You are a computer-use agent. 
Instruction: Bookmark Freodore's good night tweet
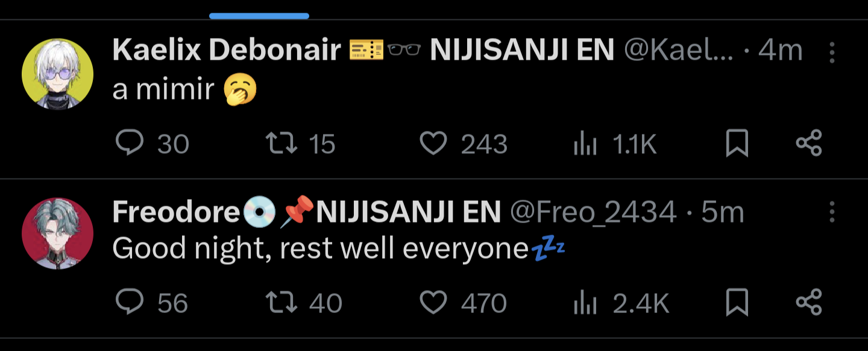[x=737, y=303]
